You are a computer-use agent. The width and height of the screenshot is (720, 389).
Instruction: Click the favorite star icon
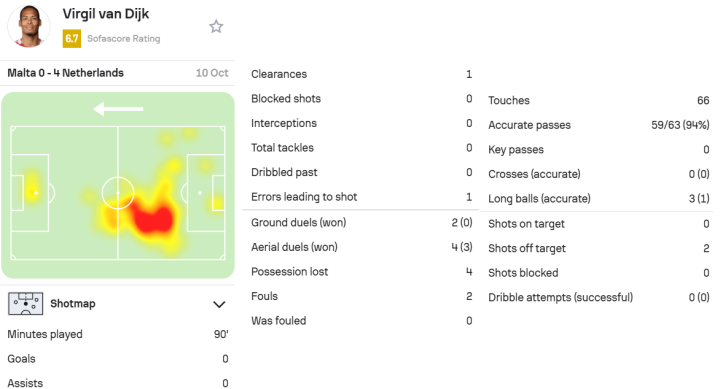click(x=216, y=27)
